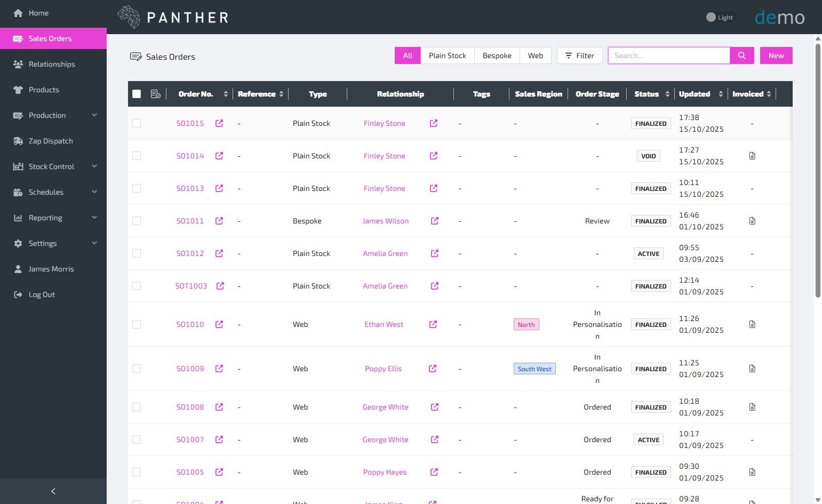Open the Filter button
This screenshot has height=504, width=822.
[580, 55]
